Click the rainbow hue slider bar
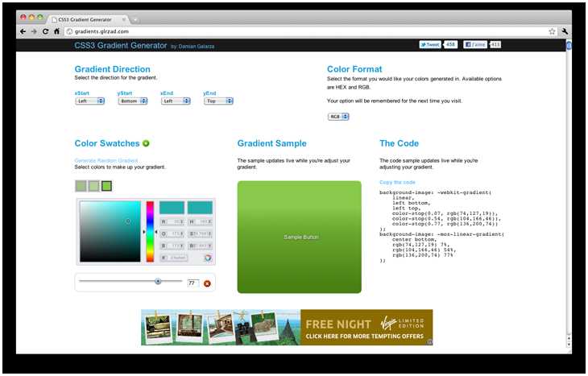Viewport: 588px width, 376px height. pos(150,231)
